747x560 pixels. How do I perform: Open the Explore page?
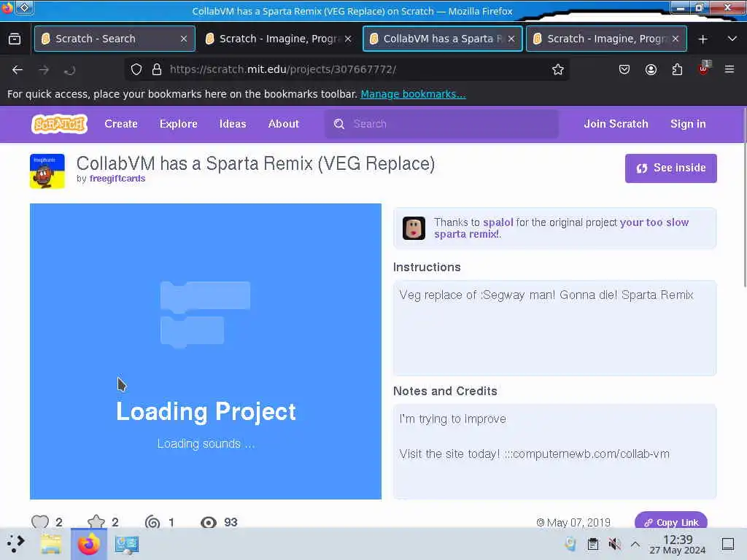pyautogui.click(x=178, y=124)
